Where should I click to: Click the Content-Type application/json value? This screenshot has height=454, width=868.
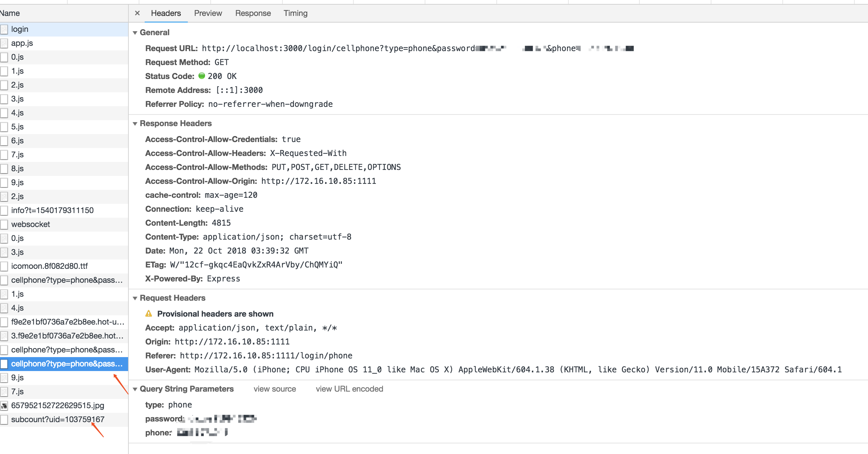click(x=277, y=237)
